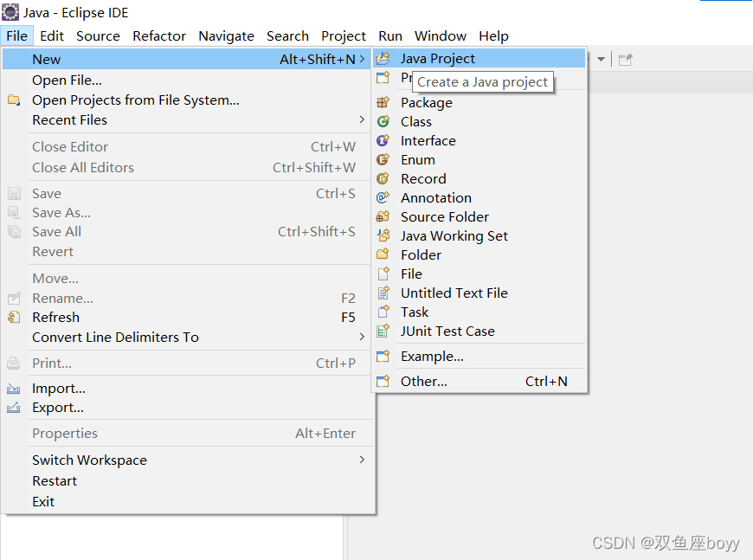Open the Search menu
753x560 pixels.
pyautogui.click(x=287, y=36)
